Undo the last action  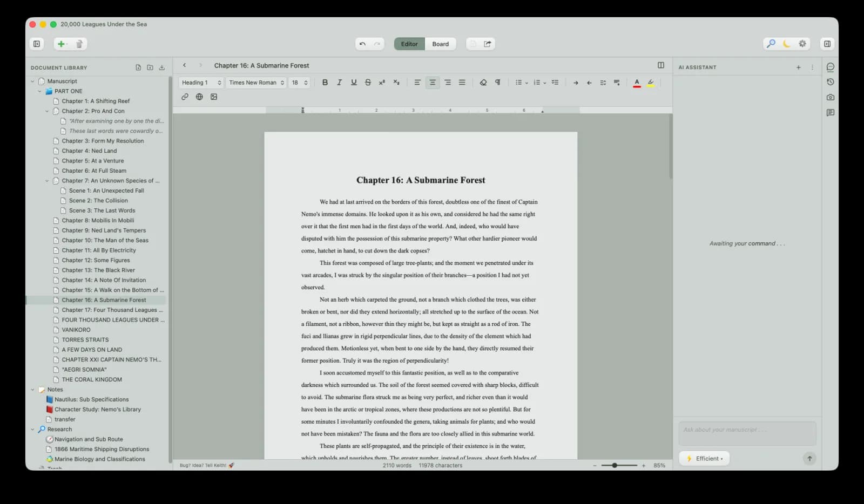point(362,44)
